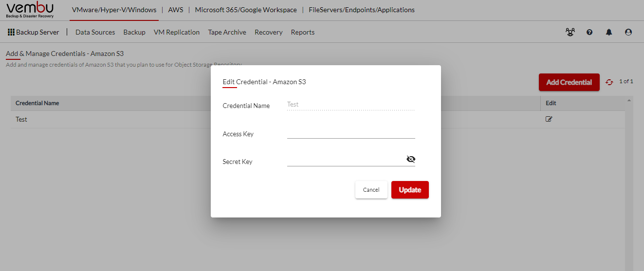This screenshot has width=644, height=271.
Task: Click the Cancel button in dialog
Action: click(371, 190)
